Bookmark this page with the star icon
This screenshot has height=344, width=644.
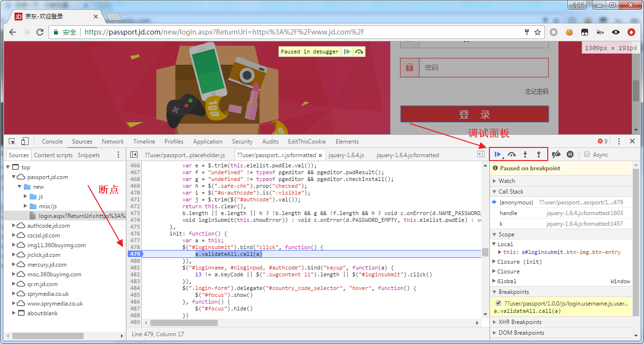click(538, 32)
